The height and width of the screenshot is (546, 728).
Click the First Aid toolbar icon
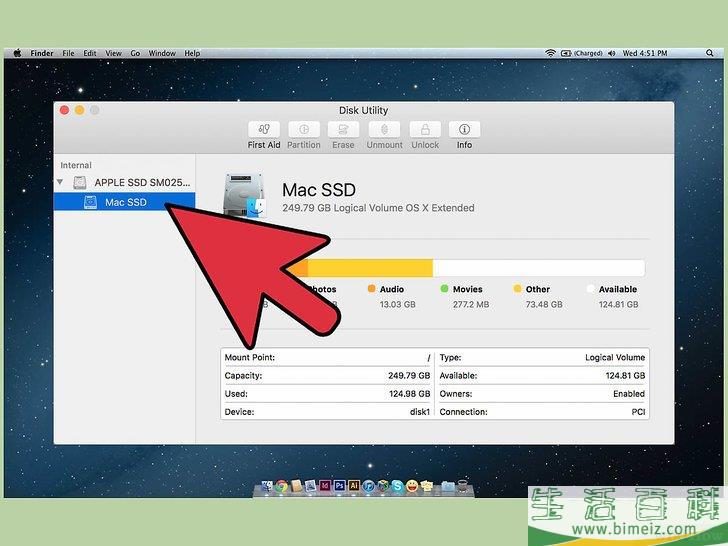(x=264, y=129)
